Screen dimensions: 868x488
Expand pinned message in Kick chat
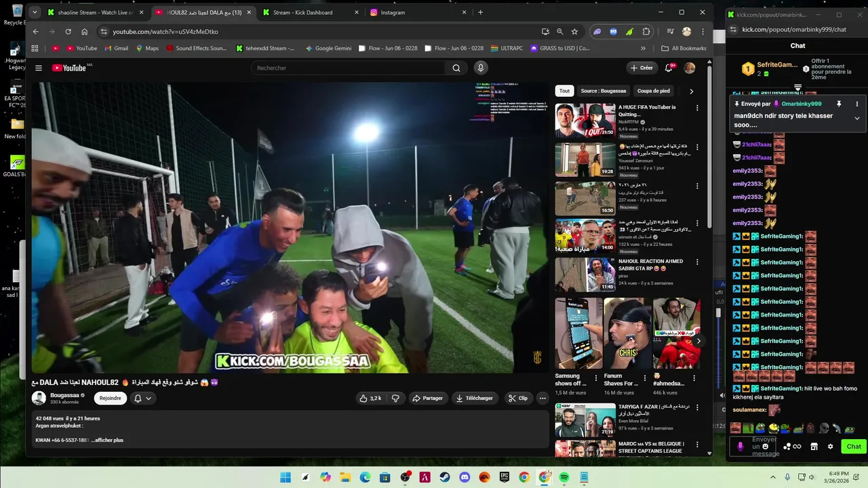coord(857,118)
